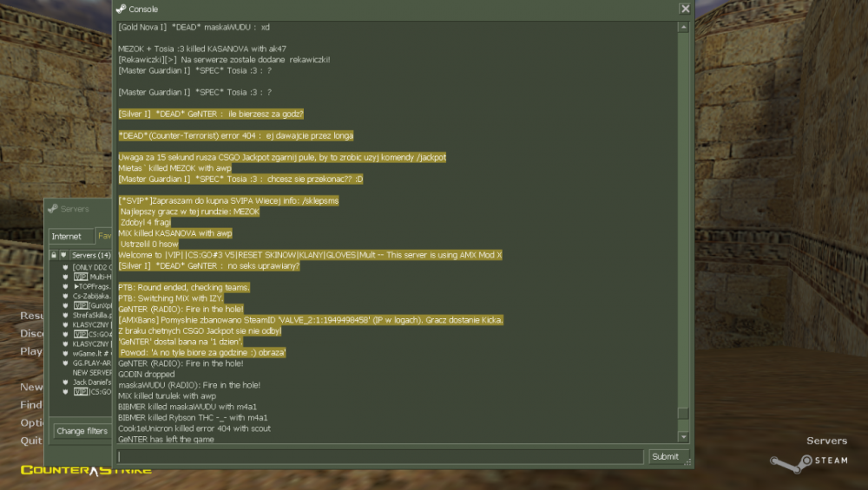Click shield icon beside the wGame.lt server
Image resolution: width=868 pixels, height=490 pixels.
(x=65, y=353)
